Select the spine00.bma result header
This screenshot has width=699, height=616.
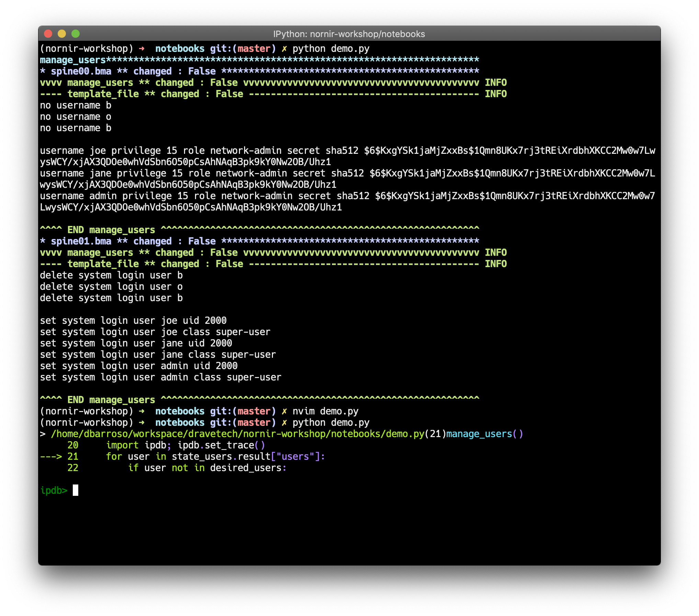pyautogui.click(x=81, y=71)
